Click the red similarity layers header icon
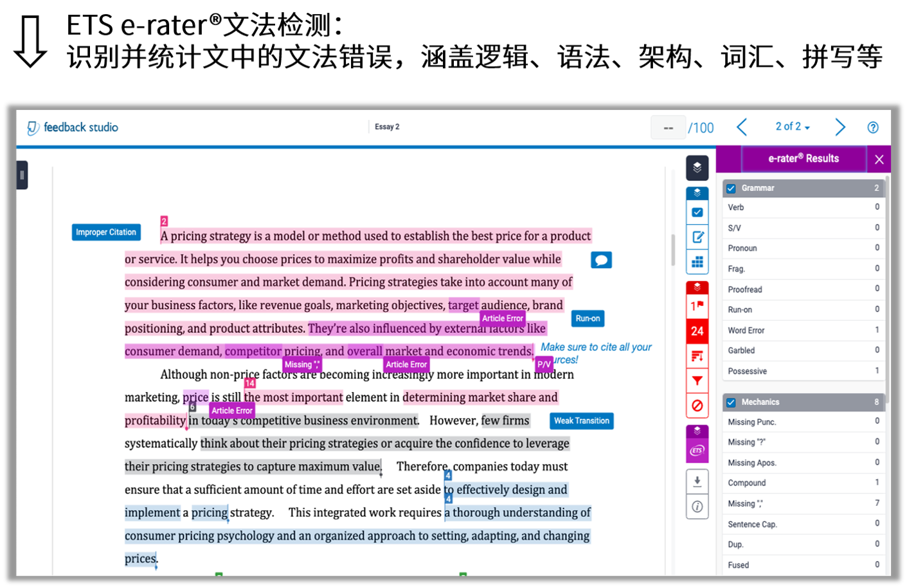The height and width of the screenshot is (588, 907). (697, 287)
